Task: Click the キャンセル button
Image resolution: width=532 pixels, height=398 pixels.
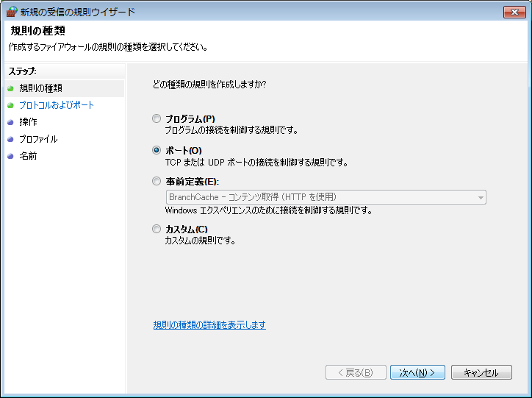Action: pyautogui.click(x=481, y=372)
